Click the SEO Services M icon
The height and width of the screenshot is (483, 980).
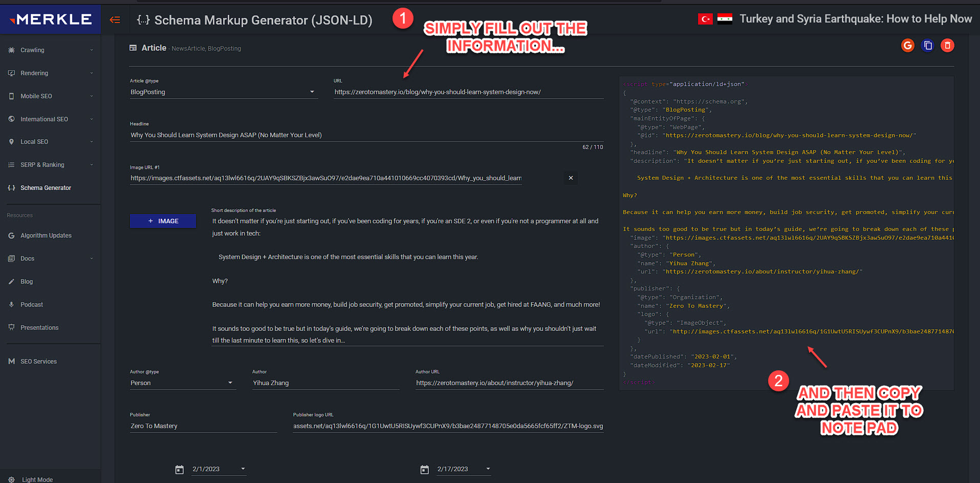click(x=11, y=362)
